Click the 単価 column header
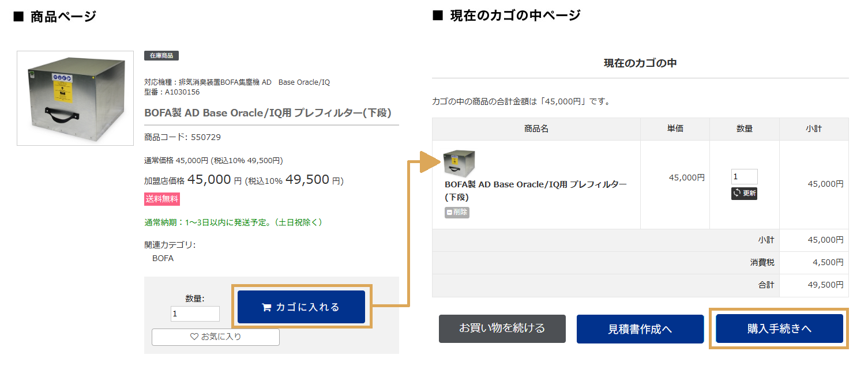 click(x=675, y=129)
